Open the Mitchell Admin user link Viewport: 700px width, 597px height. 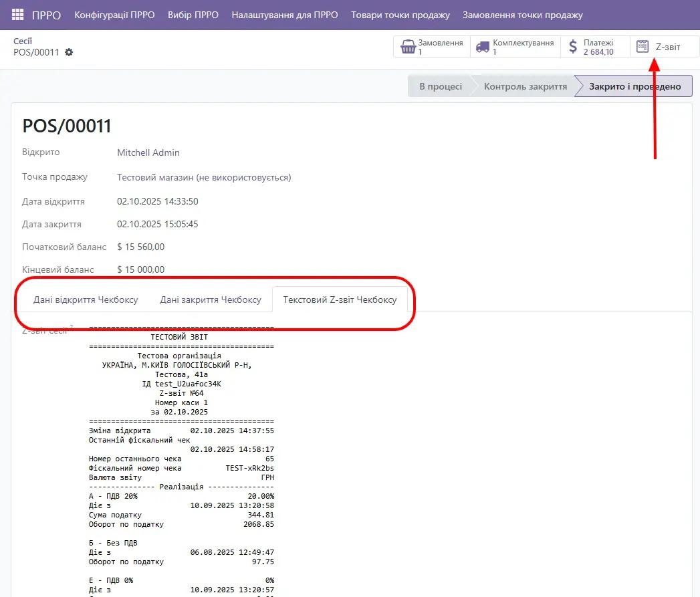pyautogui.click(x=148, y=152)
